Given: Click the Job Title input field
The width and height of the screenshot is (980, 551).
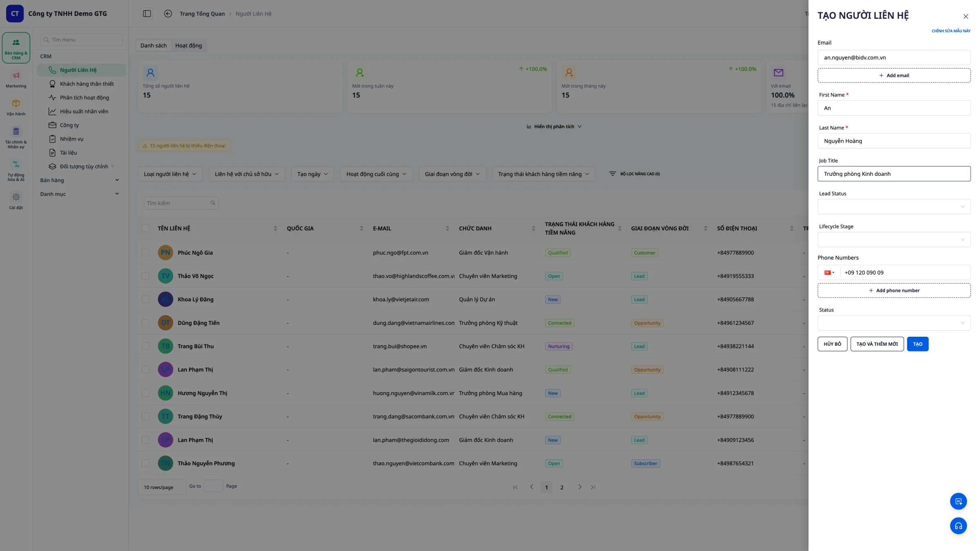Looking at the screenshot, I should 894,174.
